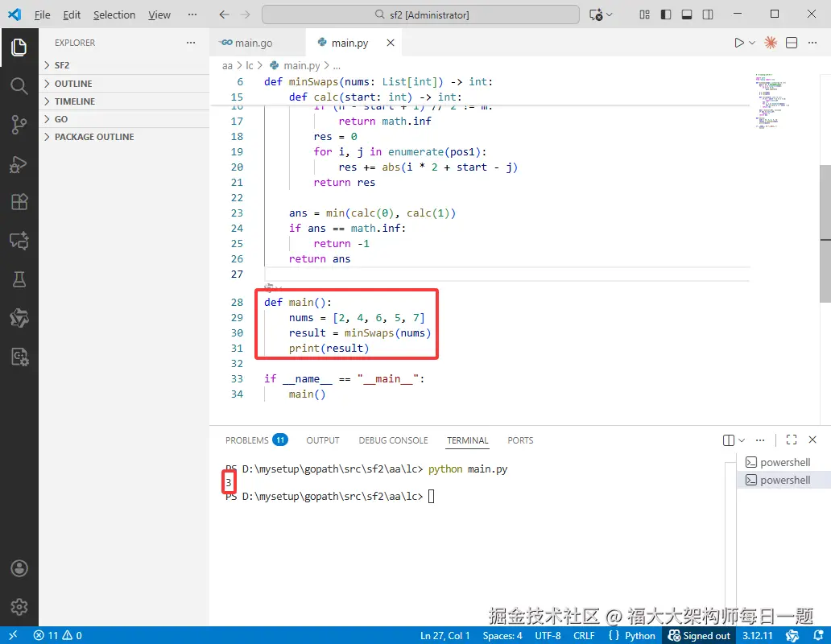The height and width of the screenshot is (644, 831).
Task: Open notifications bell in status bar
Action: tap(818, 635)
